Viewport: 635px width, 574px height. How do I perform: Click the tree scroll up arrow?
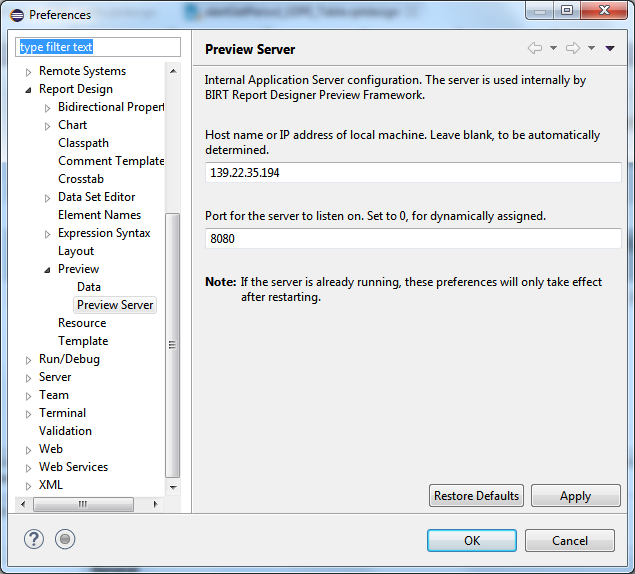tap(173, 71)
